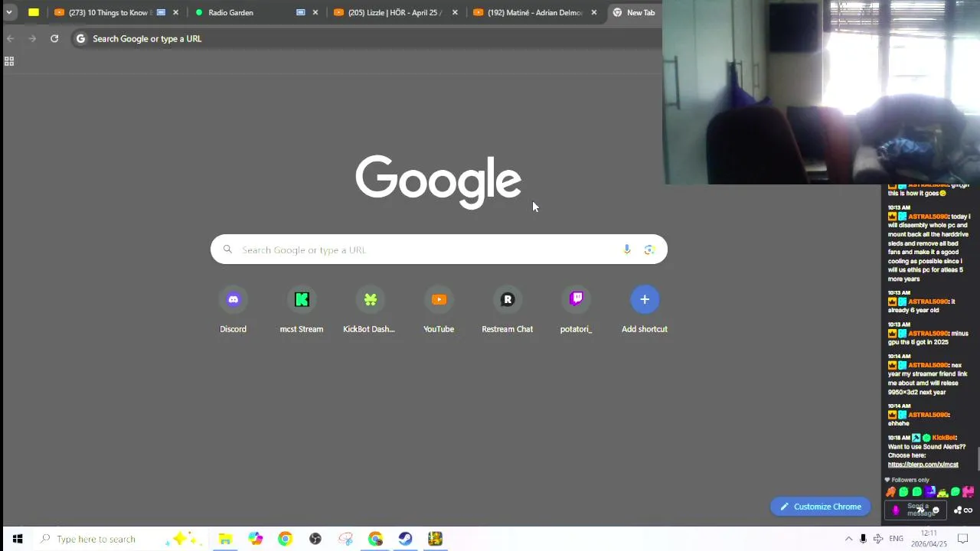
Task: Open the Discord shortcut
Action: point(234,309)
